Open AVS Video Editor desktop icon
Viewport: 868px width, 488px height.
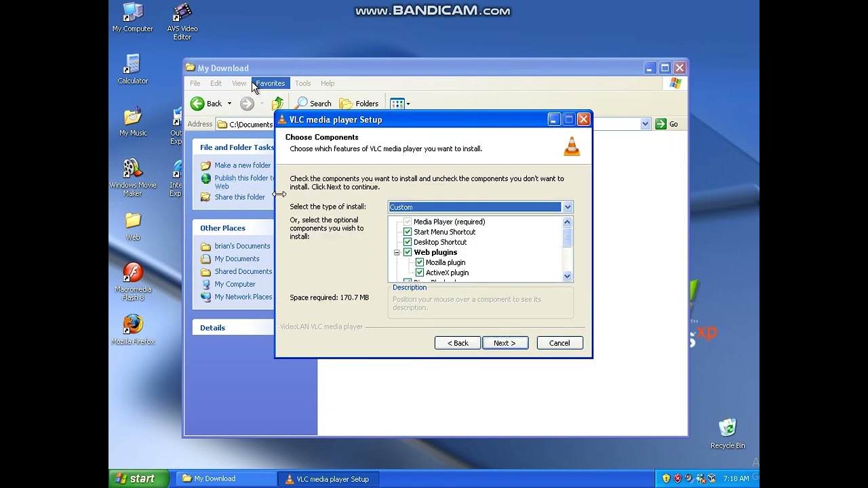click(182, 22)
